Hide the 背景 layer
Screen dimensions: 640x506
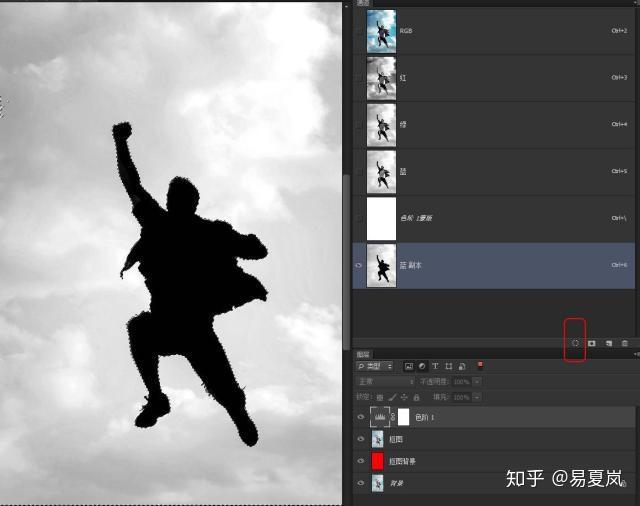pos(361,483)
